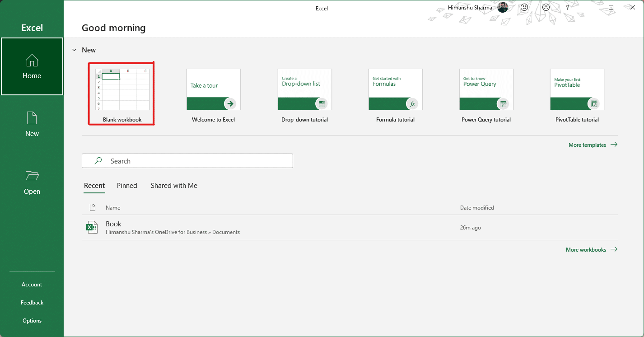The width and height of the screenshot is (644, 337).
Task: Click the magnifier icon in Search box
Action: pyautogui.click(x=98, y=161)
